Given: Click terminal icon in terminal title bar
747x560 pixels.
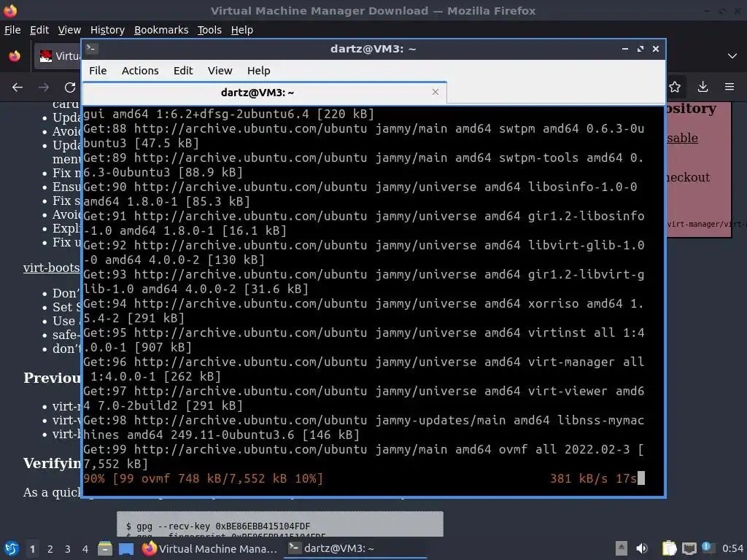Looking at the screenshot, I should pyautogui.click(x=92, y=48).
